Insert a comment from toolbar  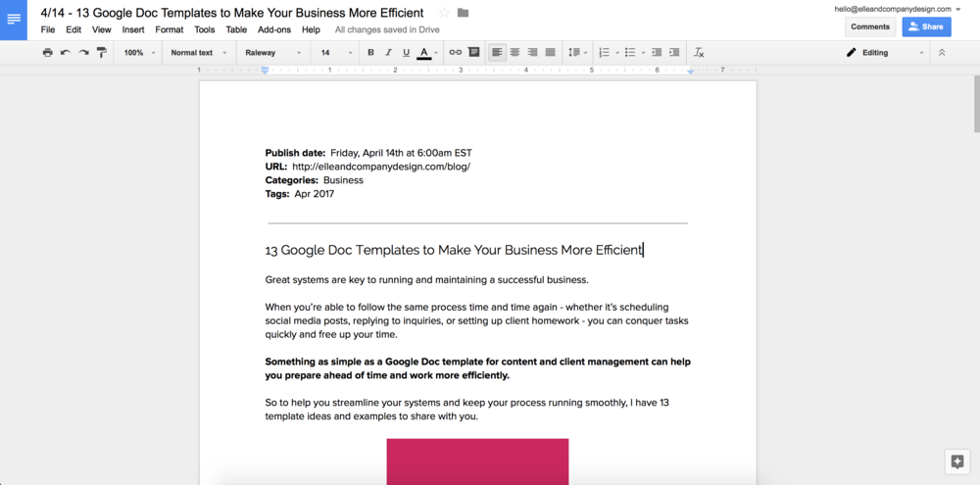point(473,53)
